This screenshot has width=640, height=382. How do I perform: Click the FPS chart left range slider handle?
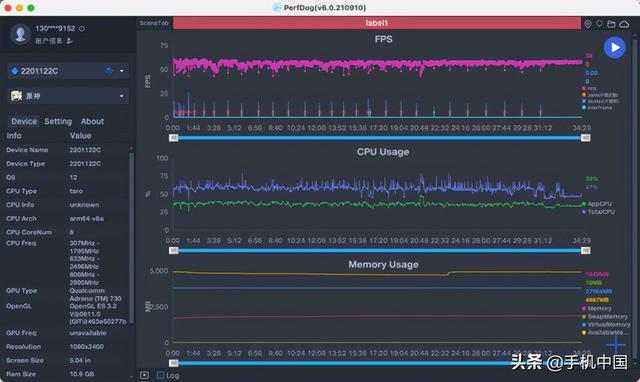point(173,138)
